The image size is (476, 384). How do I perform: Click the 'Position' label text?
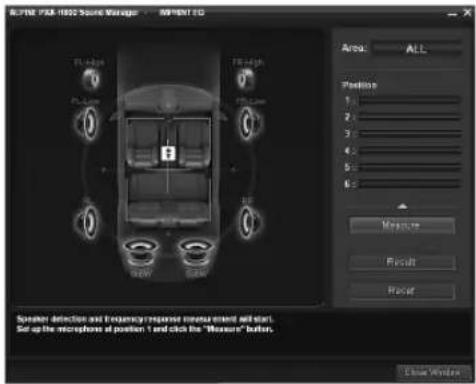click(359, 85)
